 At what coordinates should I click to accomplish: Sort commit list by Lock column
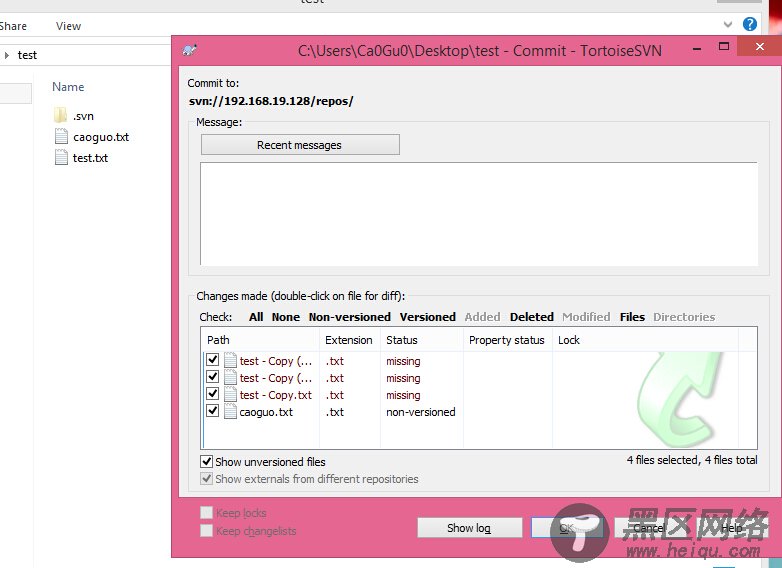(x=645, y=340)
